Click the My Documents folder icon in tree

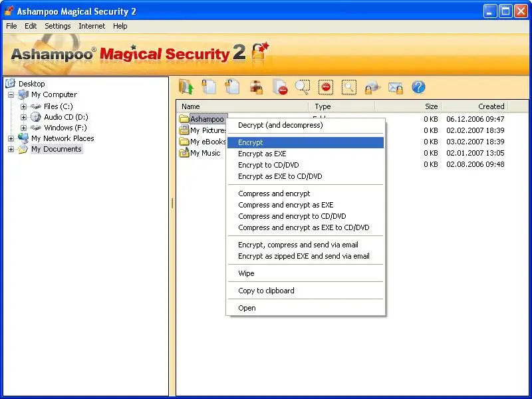click(23, 149)
